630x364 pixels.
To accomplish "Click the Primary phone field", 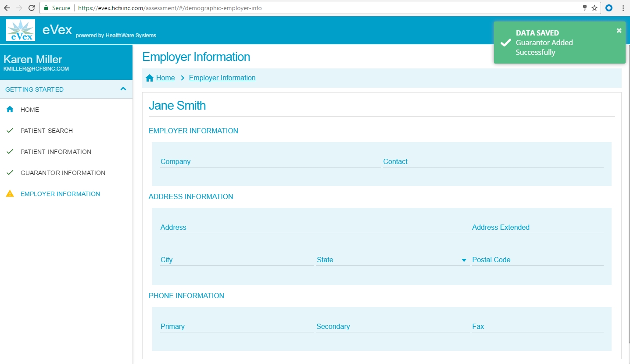I will (x=237, y=327).
